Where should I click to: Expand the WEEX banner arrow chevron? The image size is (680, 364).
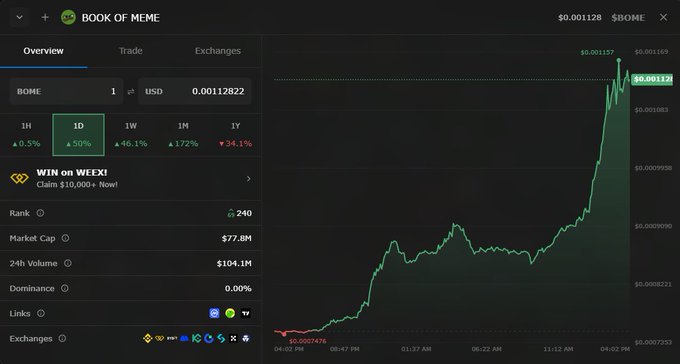[x=248, y=179]
